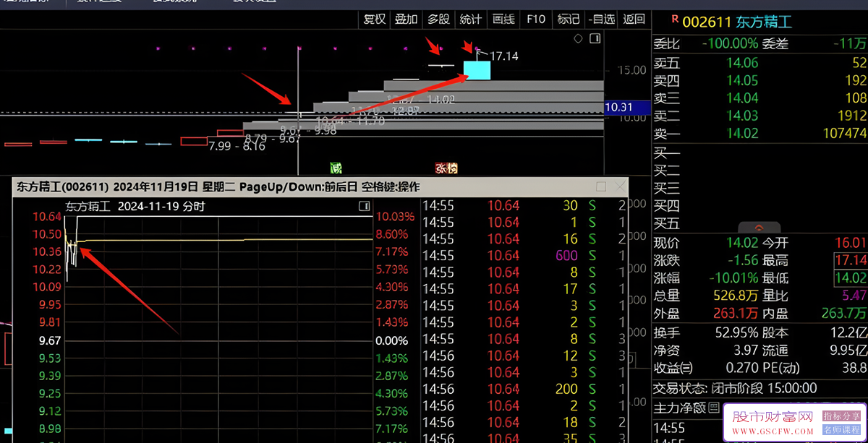Click the red R badge beside 002611
This screenshot has width=868, height=443.
(x=675, y=20)
